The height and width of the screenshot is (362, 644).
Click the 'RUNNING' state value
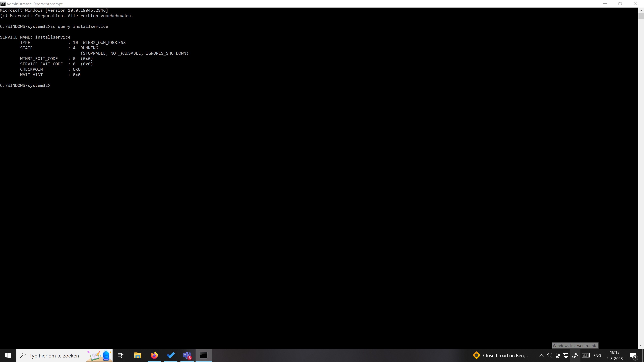[89, 48]
